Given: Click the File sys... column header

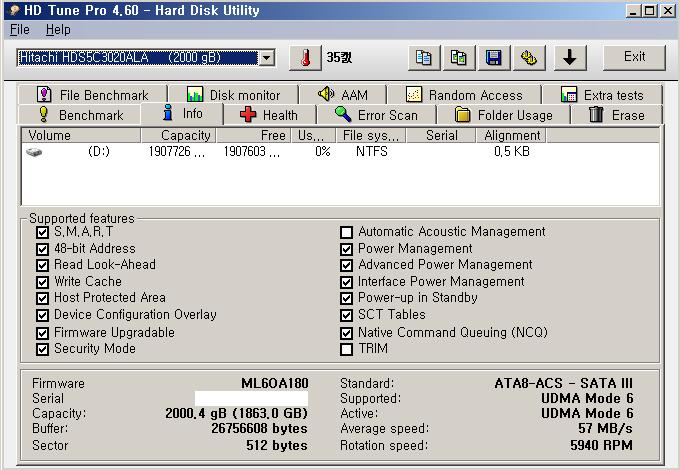Looking at the screenshot, I should pyautogui.click(x=371, y=135).
